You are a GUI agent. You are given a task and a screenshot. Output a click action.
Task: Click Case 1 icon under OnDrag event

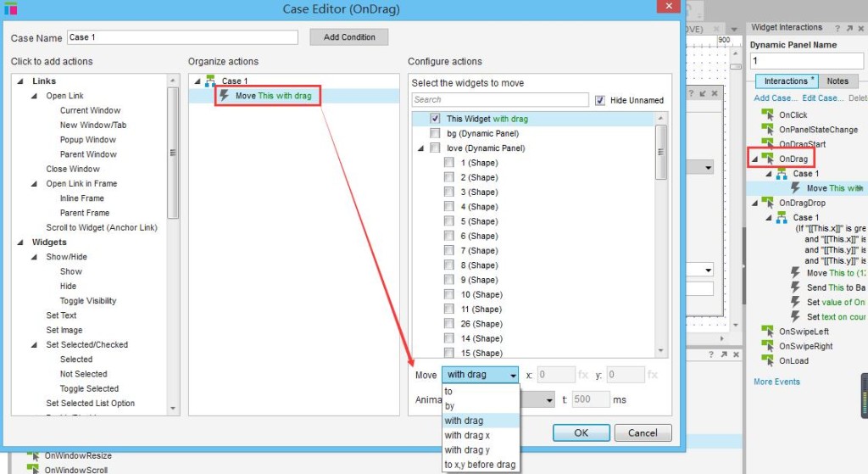pos(781,173)
